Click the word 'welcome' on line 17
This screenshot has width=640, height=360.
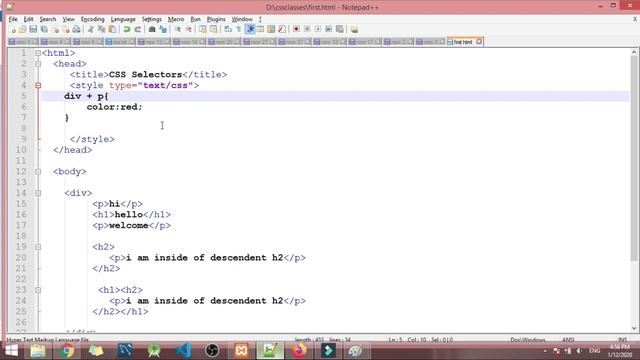click(129, 226)
